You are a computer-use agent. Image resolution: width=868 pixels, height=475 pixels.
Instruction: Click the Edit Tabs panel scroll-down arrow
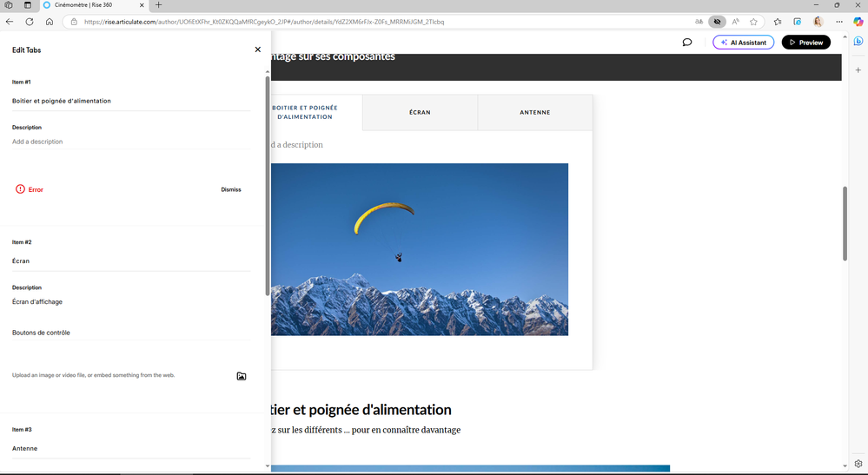pos(268,466)
